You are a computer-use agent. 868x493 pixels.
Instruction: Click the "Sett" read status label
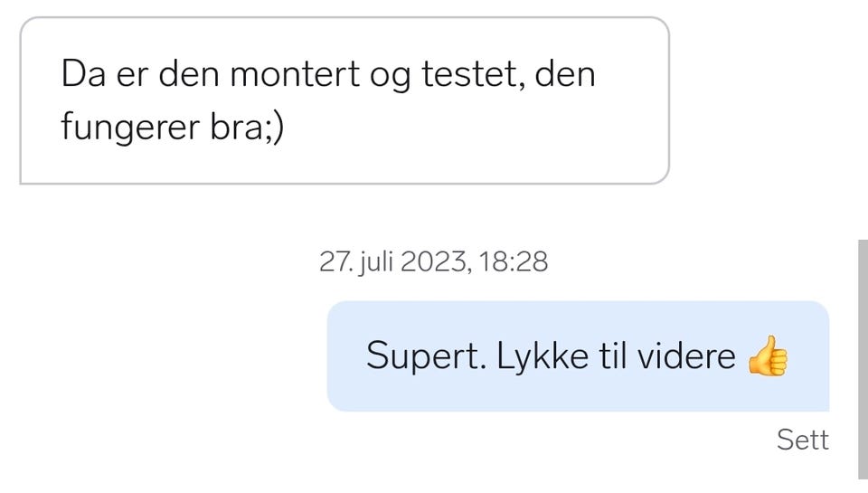[x=802, y=440]
